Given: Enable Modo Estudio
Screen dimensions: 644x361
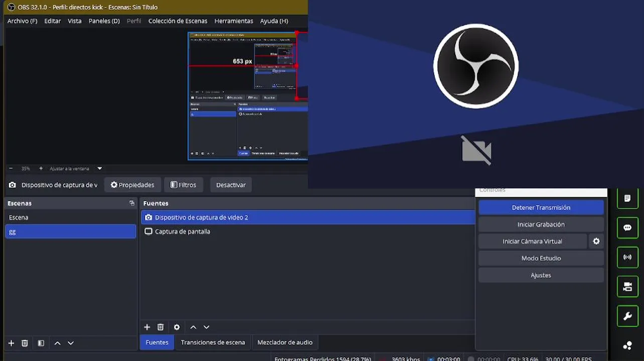Looking at the screenshot, I should click(541, 258).
